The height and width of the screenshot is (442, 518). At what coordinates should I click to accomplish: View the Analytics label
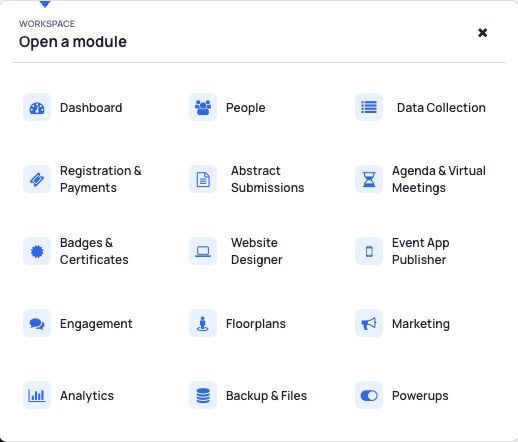pos(87,396)
